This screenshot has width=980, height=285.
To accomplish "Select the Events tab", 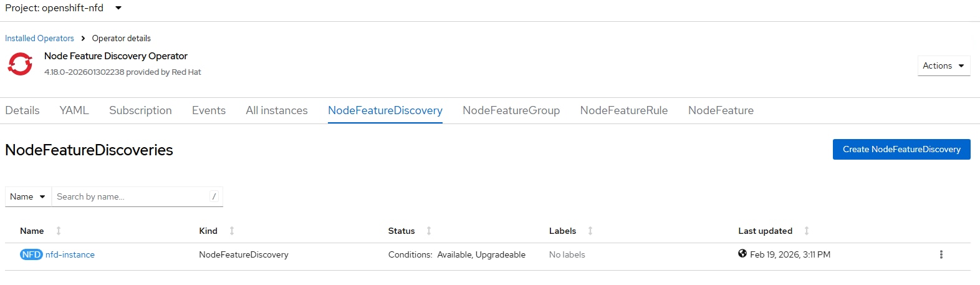I will pos(209,110).
